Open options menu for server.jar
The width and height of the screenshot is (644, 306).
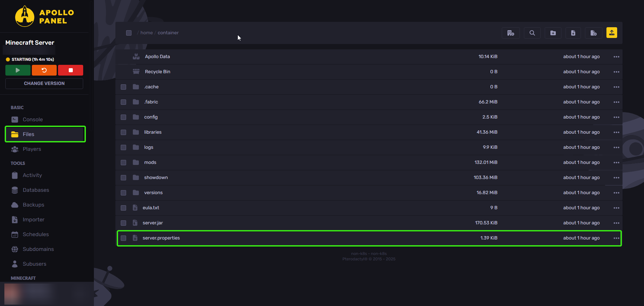point(616,223)
